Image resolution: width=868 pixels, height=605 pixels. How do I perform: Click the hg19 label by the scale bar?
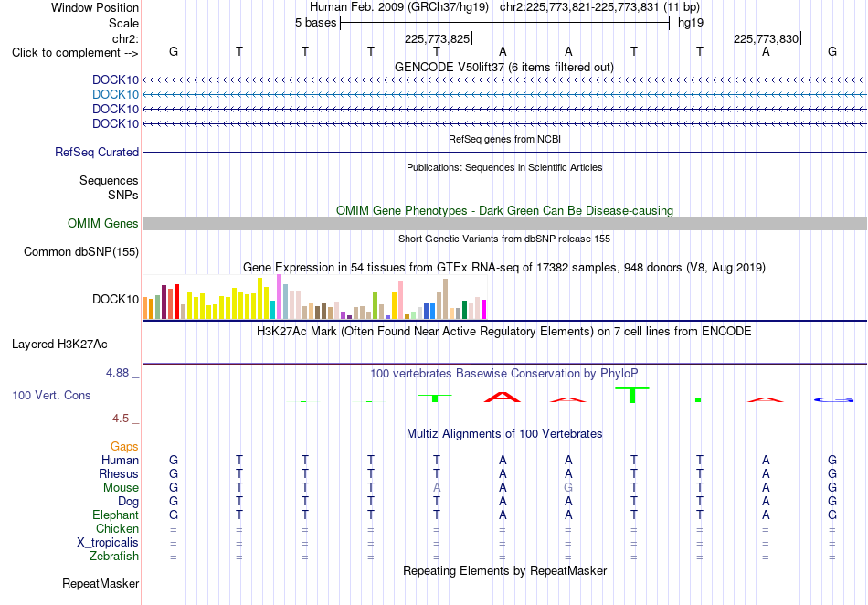pyautogui.click(x=691, y=23)
